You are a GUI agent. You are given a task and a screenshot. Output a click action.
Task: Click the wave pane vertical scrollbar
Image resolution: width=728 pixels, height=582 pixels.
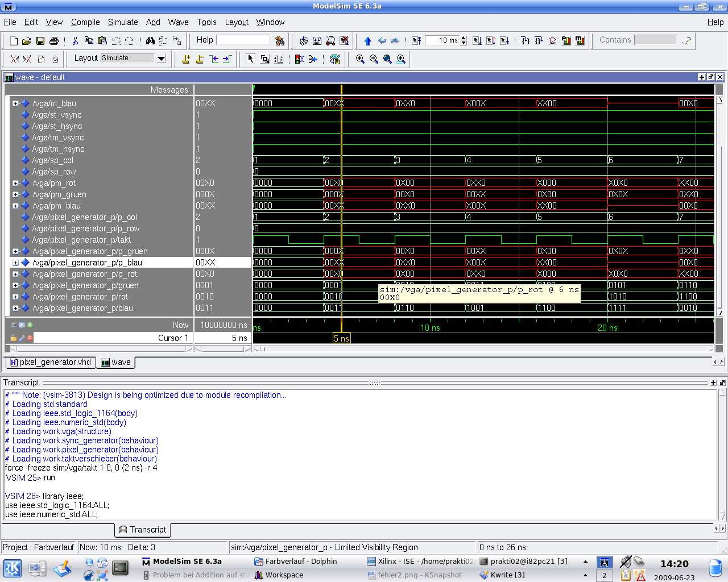point(719,206)
